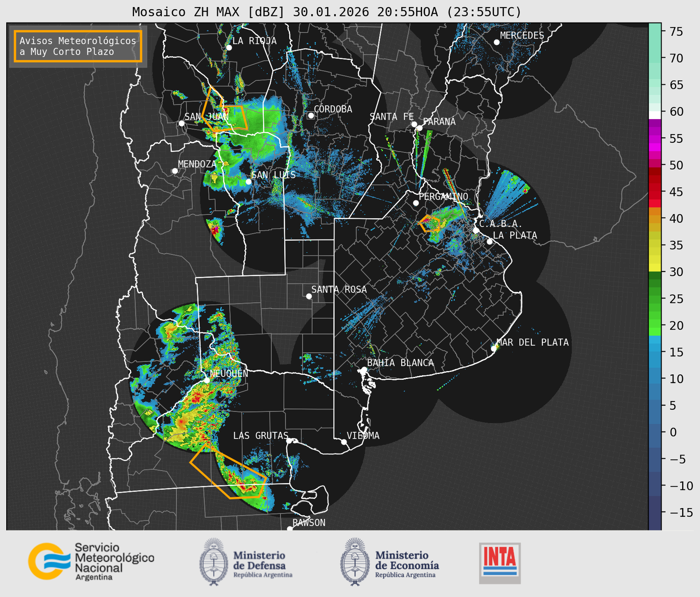Click the 75 dBZ label on the scale
Viewport: 700px width, 597px height.
677,32
